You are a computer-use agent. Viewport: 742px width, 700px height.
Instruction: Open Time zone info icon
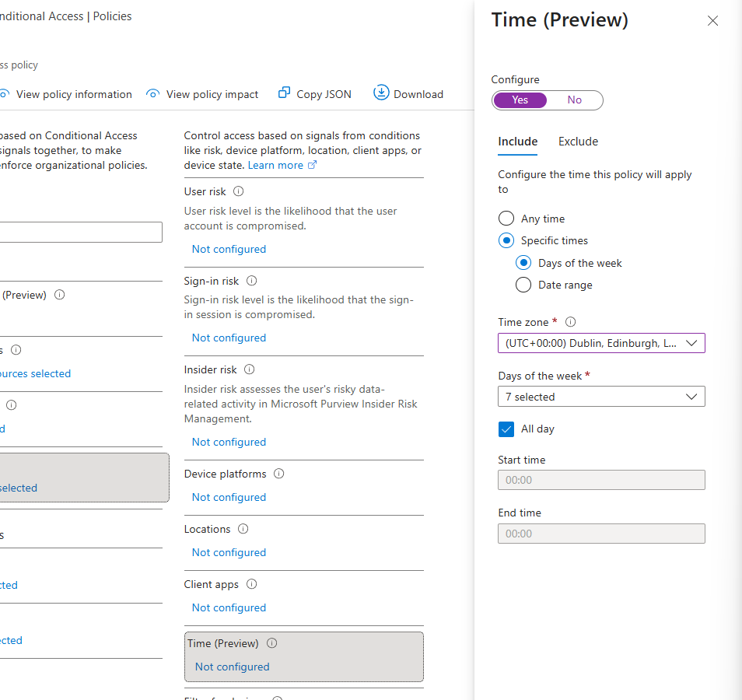coord(571,322)
